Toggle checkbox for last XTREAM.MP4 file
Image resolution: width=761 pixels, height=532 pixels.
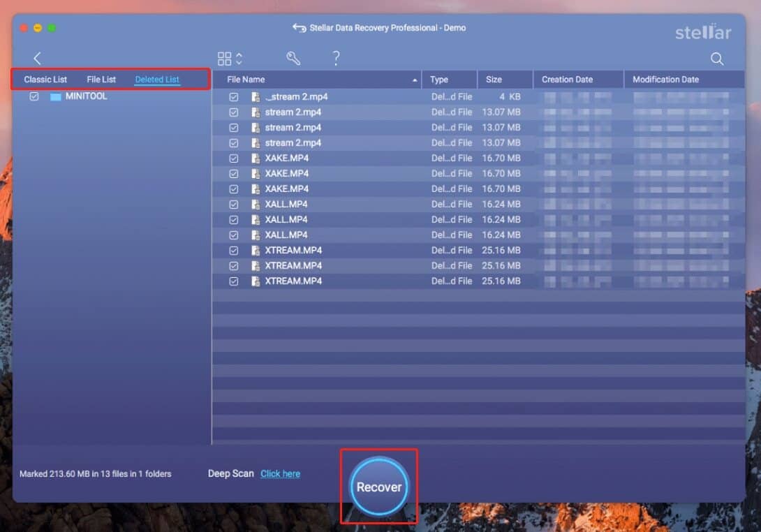coord(234,281)
